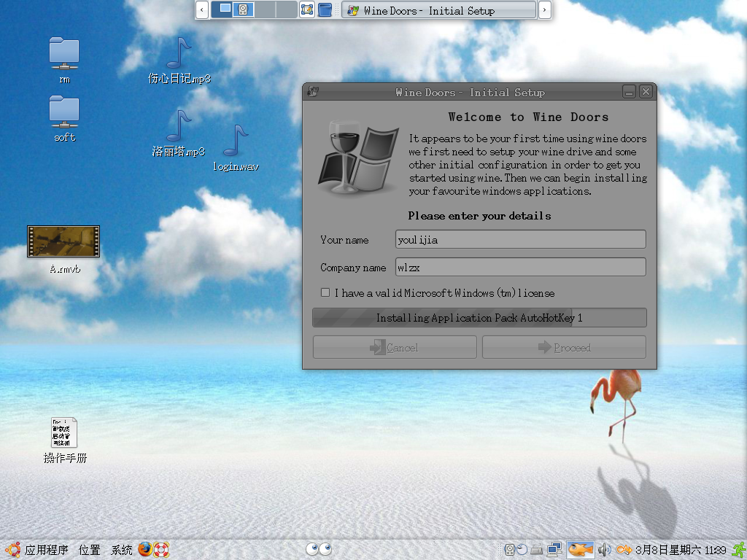
Task: Open the 位置 menu
Action: (x=89, y=550)
